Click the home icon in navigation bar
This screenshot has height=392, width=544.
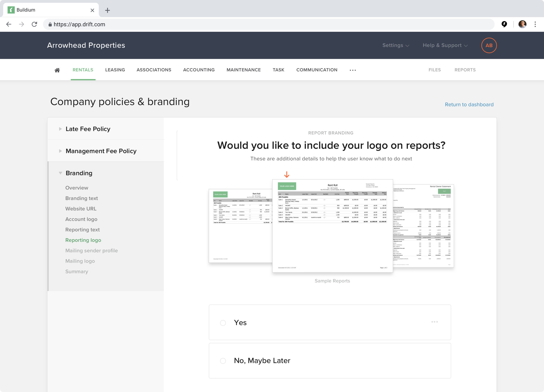pyautogui.click(x=57, y=70)
